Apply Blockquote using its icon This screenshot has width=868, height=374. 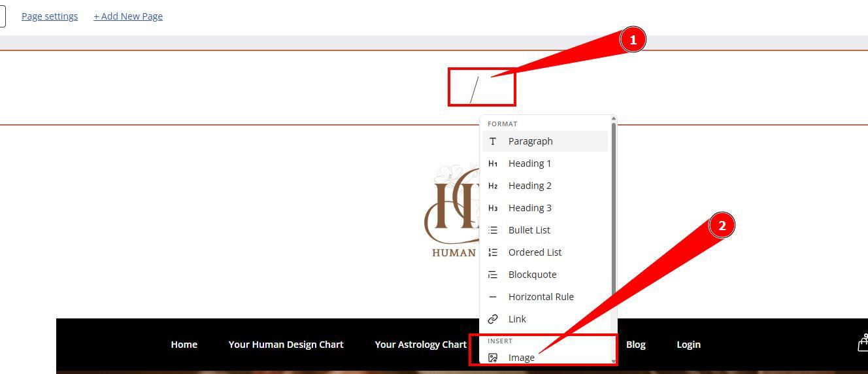click(493, 275)
